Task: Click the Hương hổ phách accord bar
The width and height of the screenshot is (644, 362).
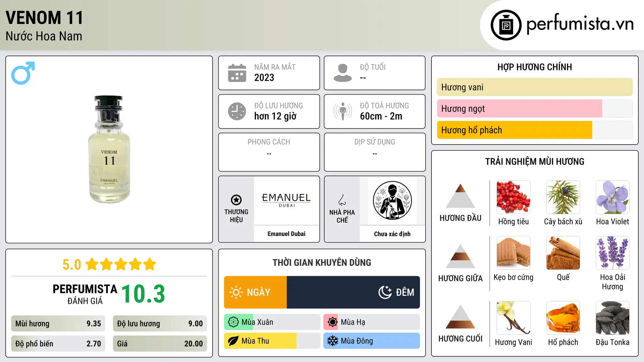Action: coord(535,130)
